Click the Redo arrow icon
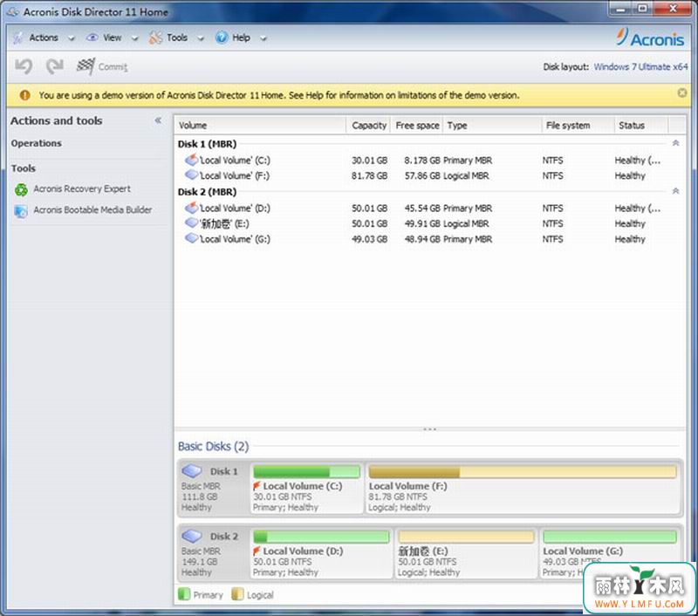Screen dimensions: 698x616 [55, 67]
